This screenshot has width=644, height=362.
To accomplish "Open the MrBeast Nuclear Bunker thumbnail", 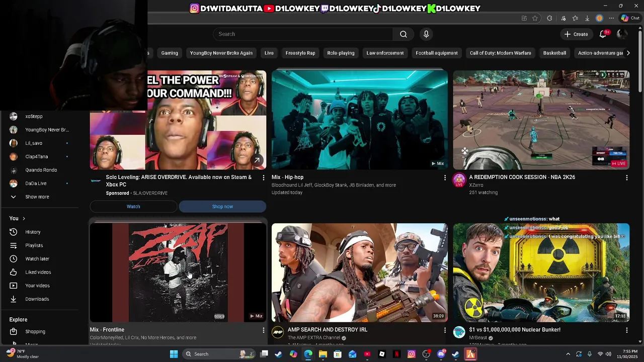I will point(541,273).
